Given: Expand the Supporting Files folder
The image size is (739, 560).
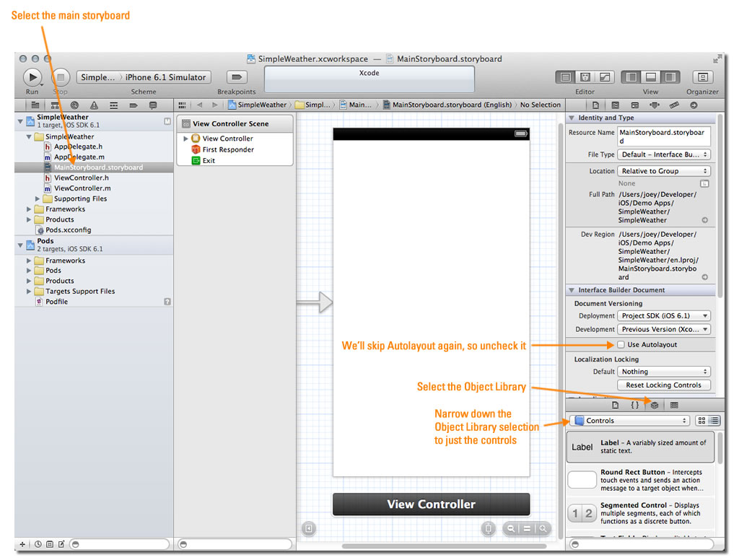Looking at the screenshot, I should pos(38,199).
